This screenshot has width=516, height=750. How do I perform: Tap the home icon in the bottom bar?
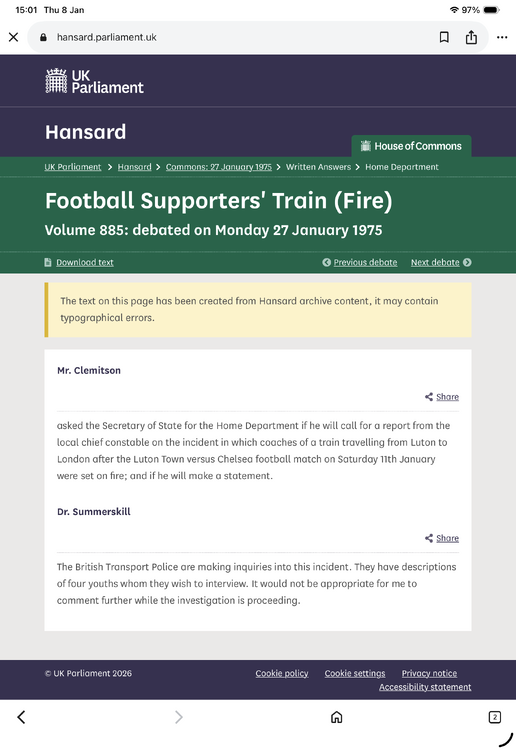(x=337, y=717)
